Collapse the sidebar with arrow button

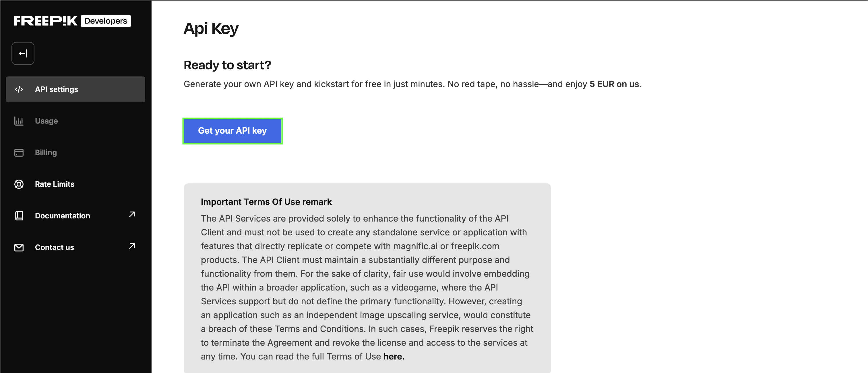23,53
